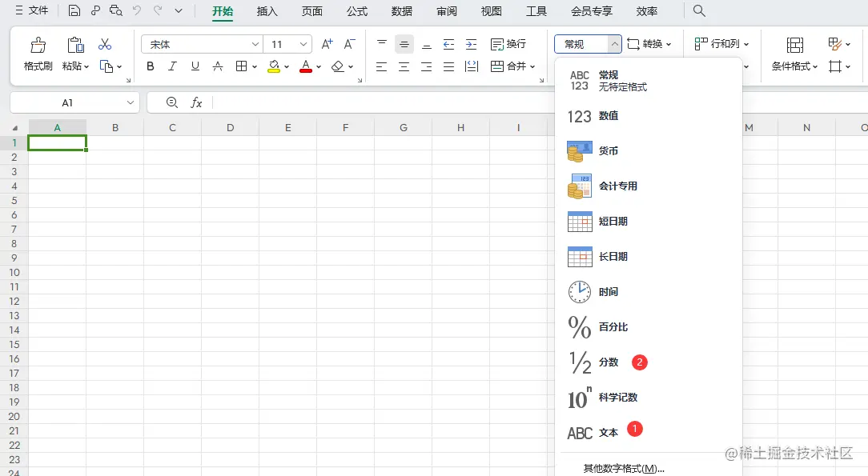Toggle Underline formatting
The image size is (868, 476).
click(195, 66)
